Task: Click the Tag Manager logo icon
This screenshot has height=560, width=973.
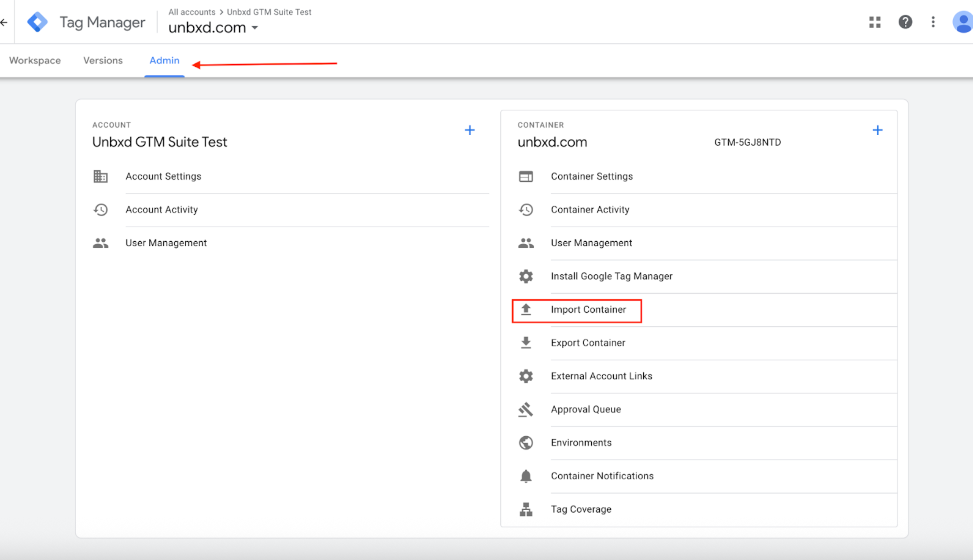Action: point(37,22)
